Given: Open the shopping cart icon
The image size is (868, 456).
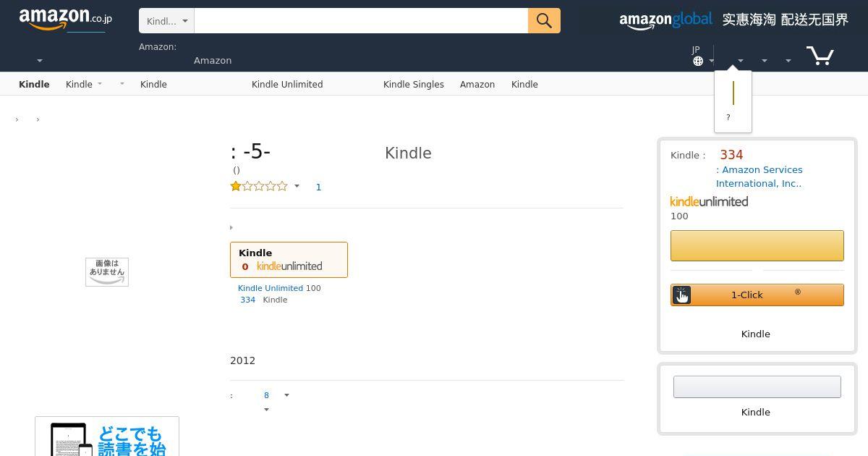Looking at the screenshot, I should pyautogui.click(x=820, y=56).
